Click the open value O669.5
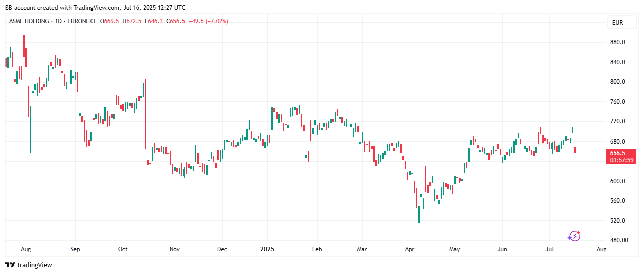 click(110, 21)
